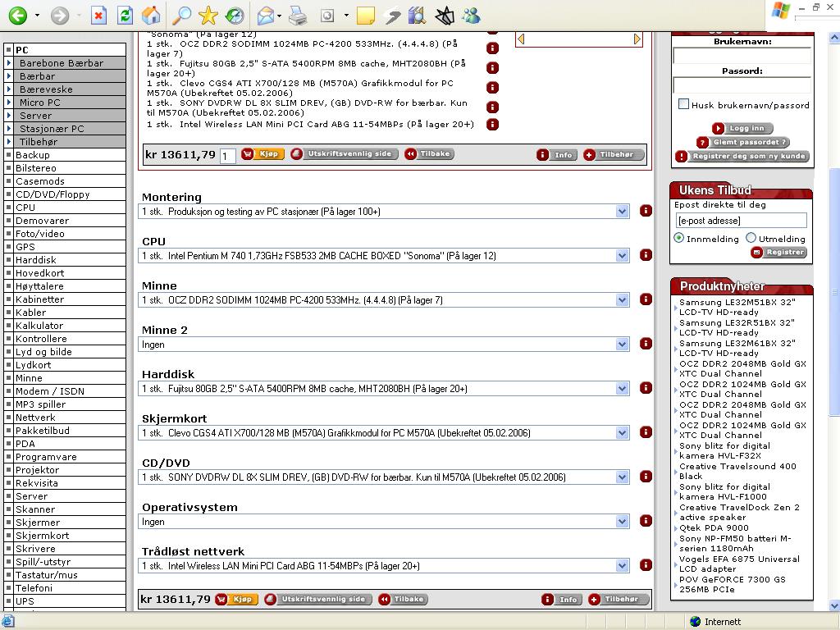The height and width of the screenshot is (630, 840).
Task: Click right arrow in the top image navigator
Action: (x=637, y=39)
